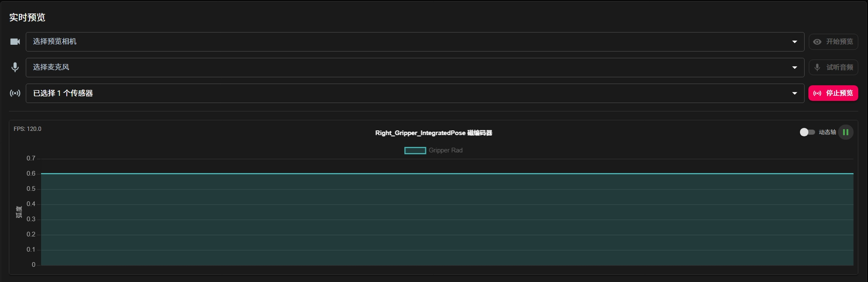Click the FPS: 120.0 readout

click(x=27, y=129)
